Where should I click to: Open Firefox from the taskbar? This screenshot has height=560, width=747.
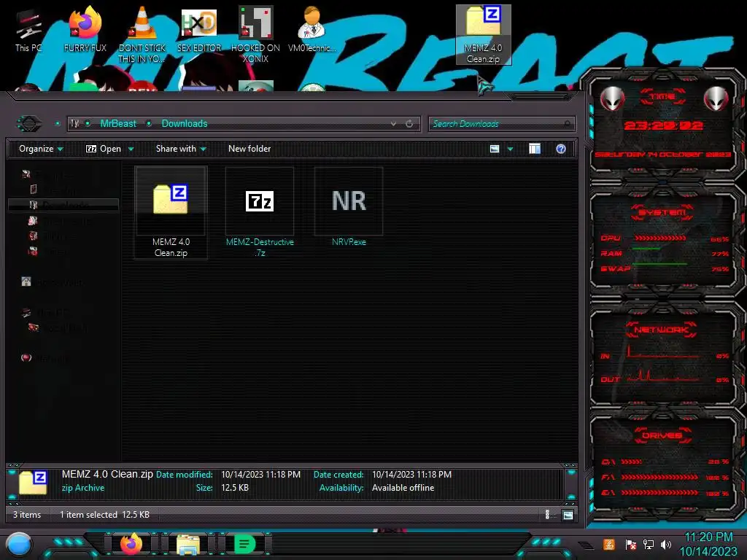[x=131, y=544]
